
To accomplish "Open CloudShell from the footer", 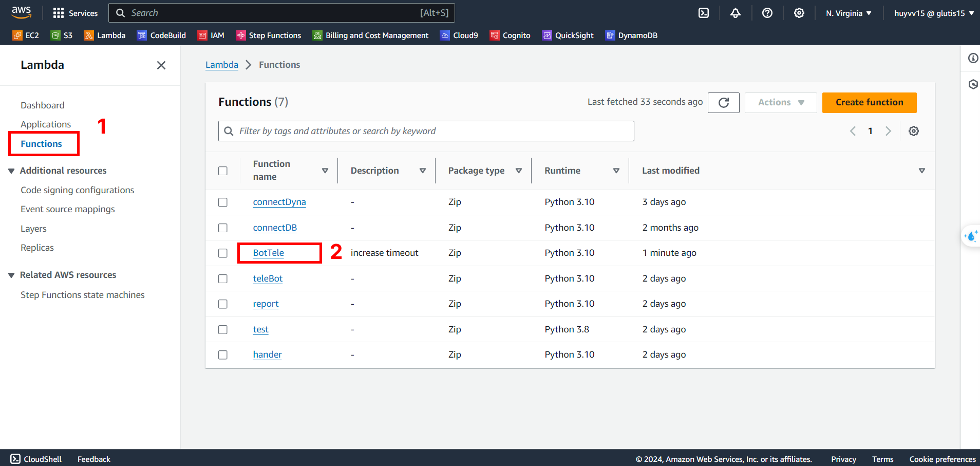I will click(x=36, y=459).
